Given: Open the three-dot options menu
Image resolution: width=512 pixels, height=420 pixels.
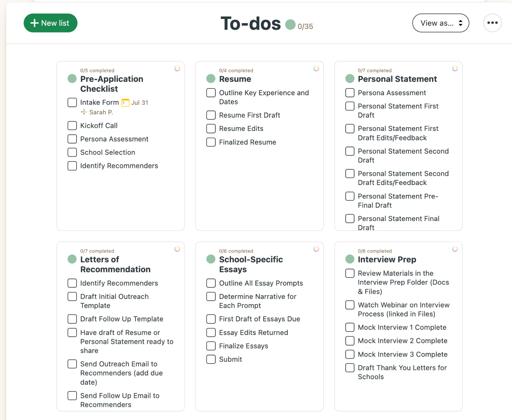Looking at the screenshot, I should click(x=492, y=23).
